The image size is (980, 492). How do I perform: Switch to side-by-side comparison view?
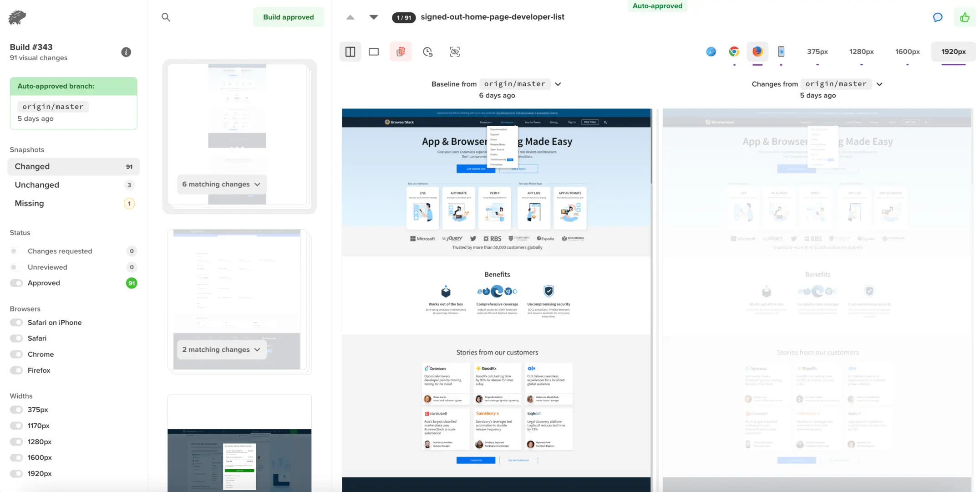point(350,52)
